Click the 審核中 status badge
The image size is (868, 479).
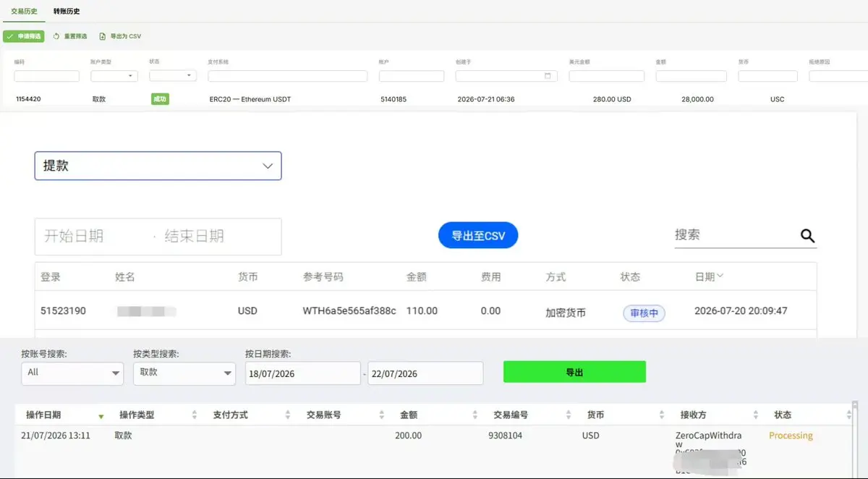(x=644, y=313)
